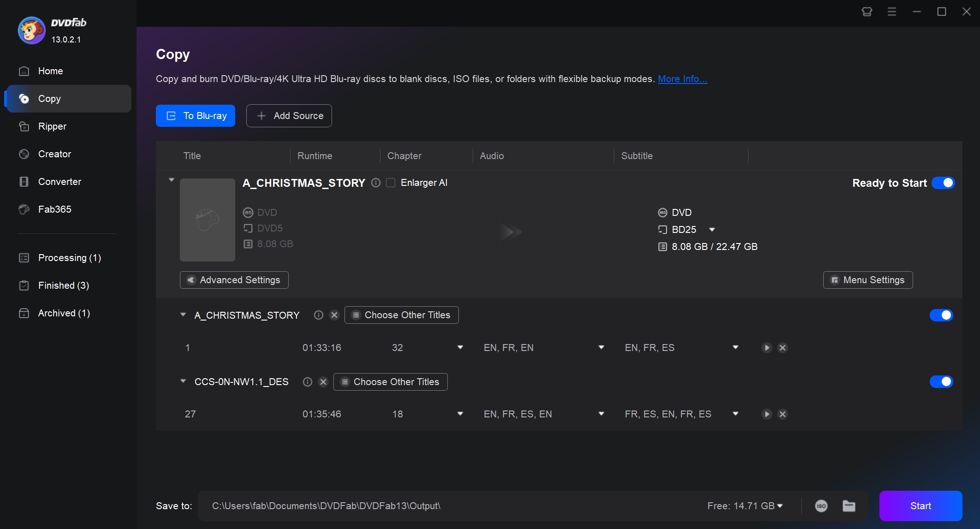Choose ISO as the output destination
Screen dimensions: 980x529
pyautogui.click(x=822, y=505)
